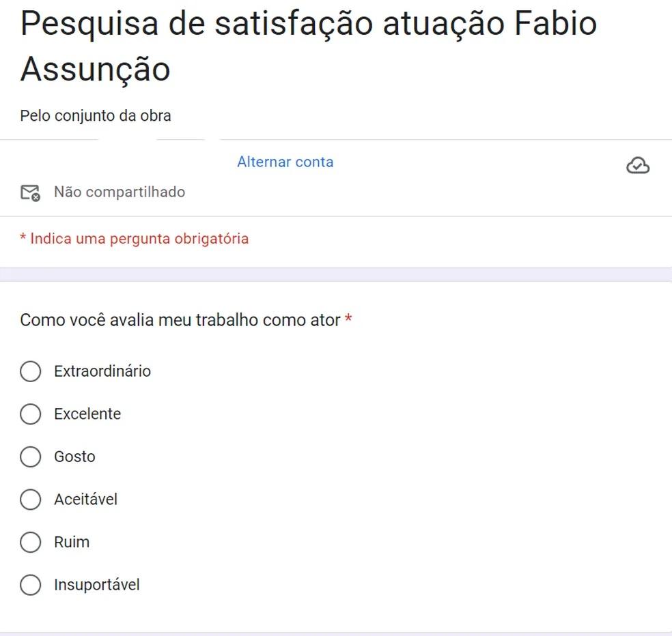Check the Insuportável radio circle

click(31, 585)
